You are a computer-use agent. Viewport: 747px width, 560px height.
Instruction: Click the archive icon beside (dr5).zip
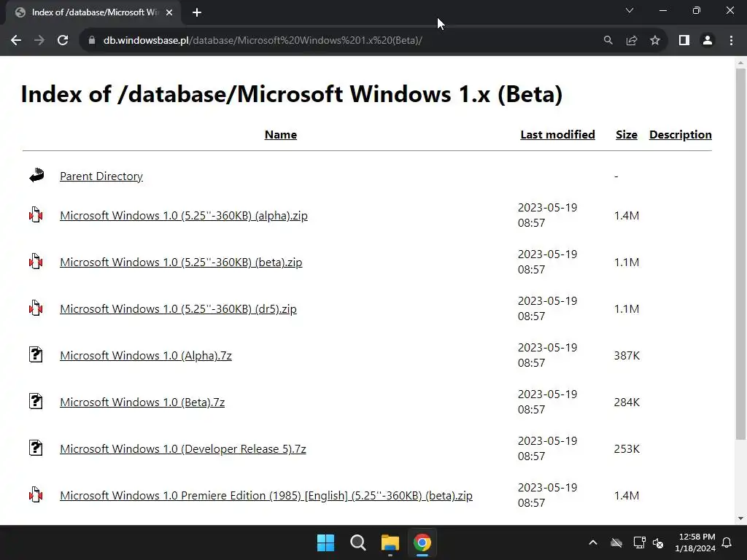coord(36,308)
